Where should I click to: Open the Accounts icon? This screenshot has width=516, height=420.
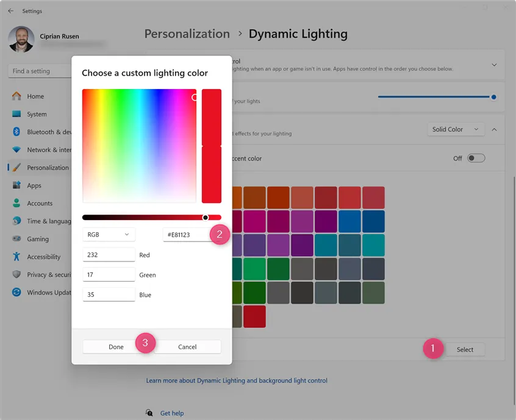[x=16, y=203]
